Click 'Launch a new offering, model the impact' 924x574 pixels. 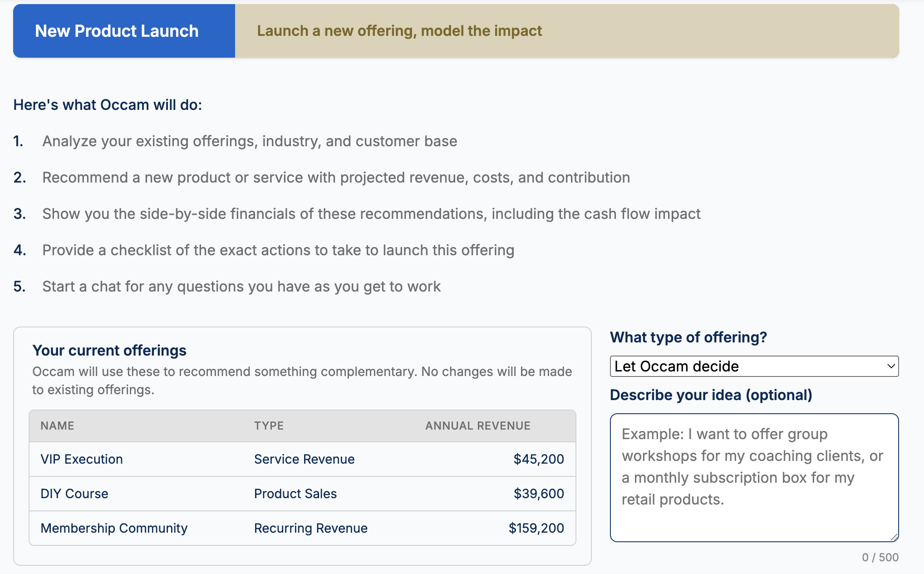[x=399, y=31]
